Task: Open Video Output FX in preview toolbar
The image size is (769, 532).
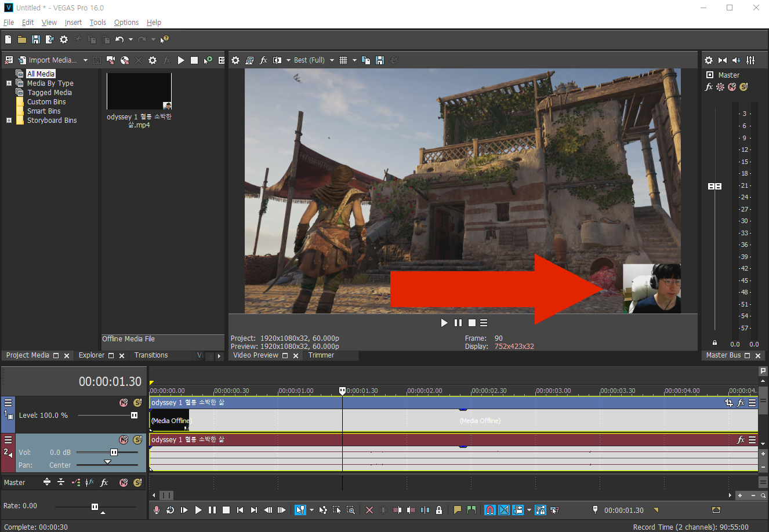Action: coord(263,60)
